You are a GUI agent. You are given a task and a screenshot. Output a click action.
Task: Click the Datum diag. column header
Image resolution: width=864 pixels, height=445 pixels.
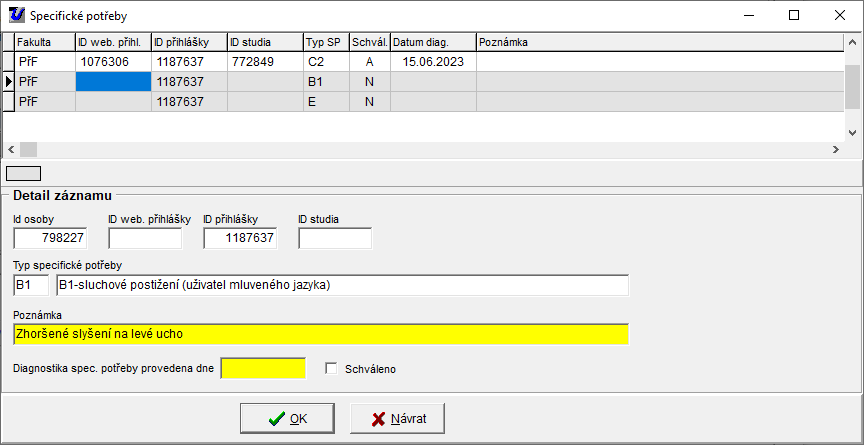tap(432, 42)
